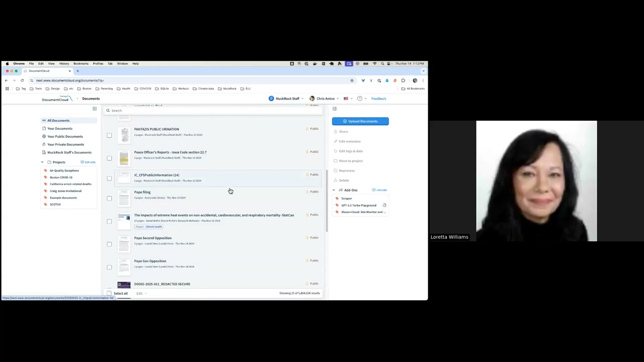Click the pushpin icon beside GPT-3.5 Turbo Playground
Screen dimensions: 644x362
[x=337, y=205]
